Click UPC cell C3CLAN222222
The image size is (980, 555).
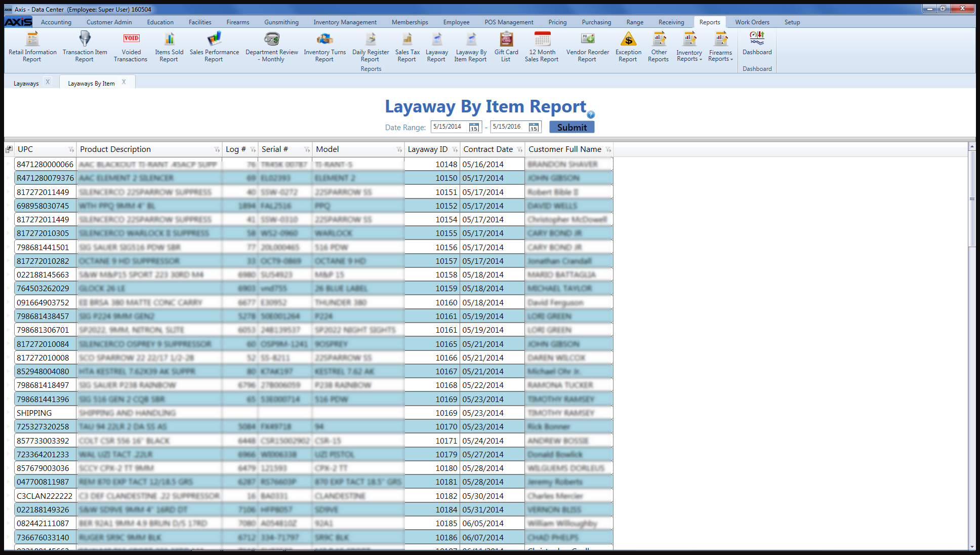point(45,496)
